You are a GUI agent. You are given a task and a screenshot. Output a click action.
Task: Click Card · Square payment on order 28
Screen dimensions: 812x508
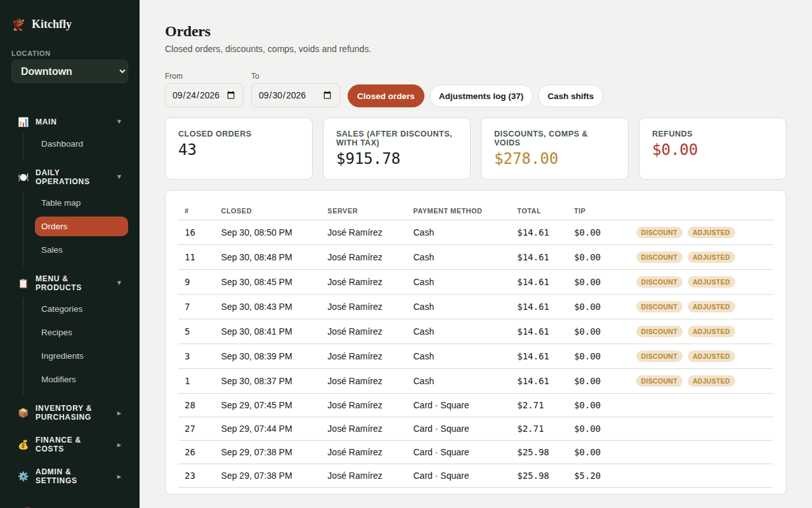click(441, 405)
